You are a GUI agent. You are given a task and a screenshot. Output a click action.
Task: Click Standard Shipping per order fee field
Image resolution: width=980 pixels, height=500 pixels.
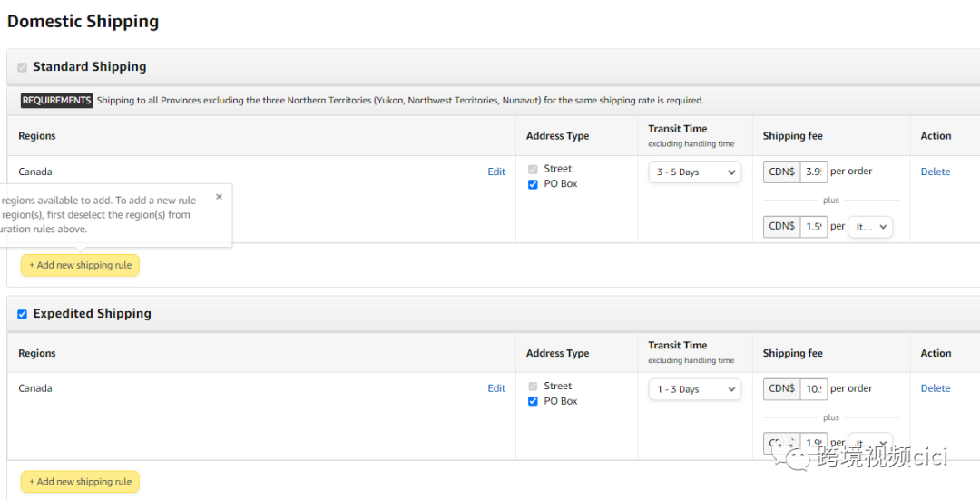(x=813, y=172)
